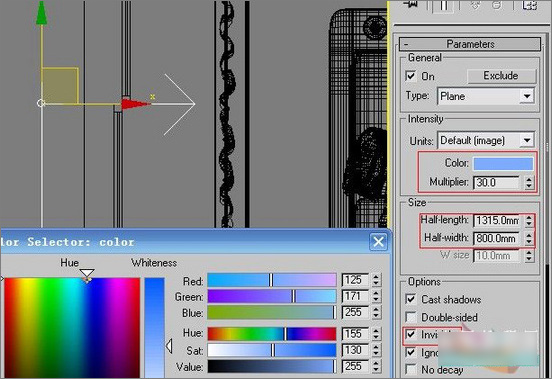Click the Green channel slider
The height and width of the screenshot is (379, 552).
[272, 297]
